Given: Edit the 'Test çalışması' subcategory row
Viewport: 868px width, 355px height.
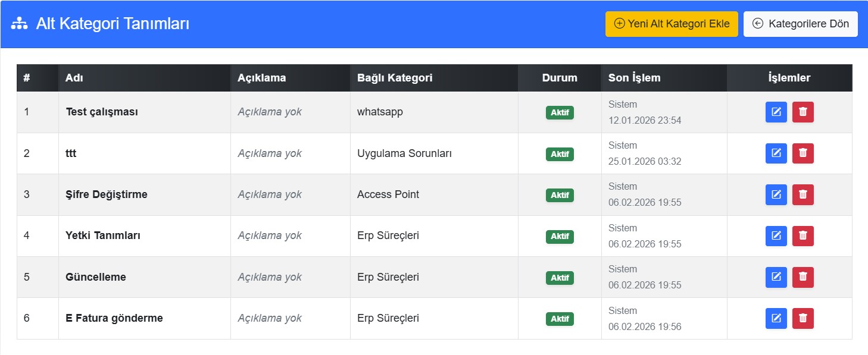Looking at the screenshot, I should (x=776, y=112).
